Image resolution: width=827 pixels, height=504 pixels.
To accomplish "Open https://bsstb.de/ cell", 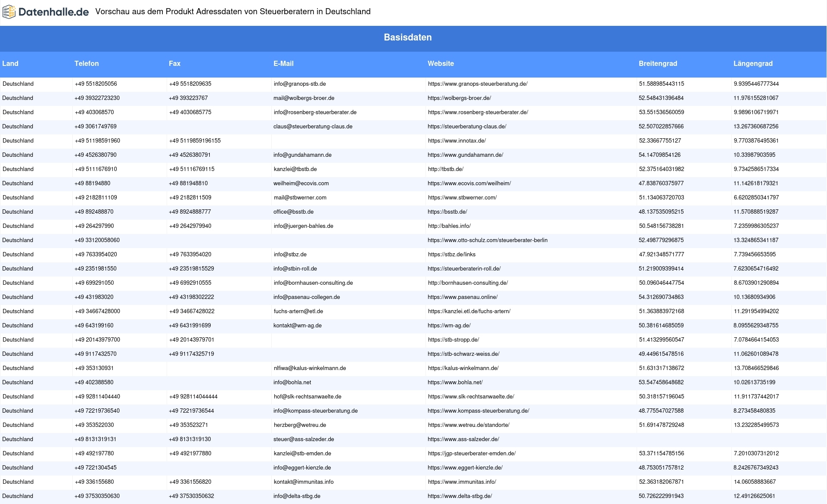I will tap(448, 212).
